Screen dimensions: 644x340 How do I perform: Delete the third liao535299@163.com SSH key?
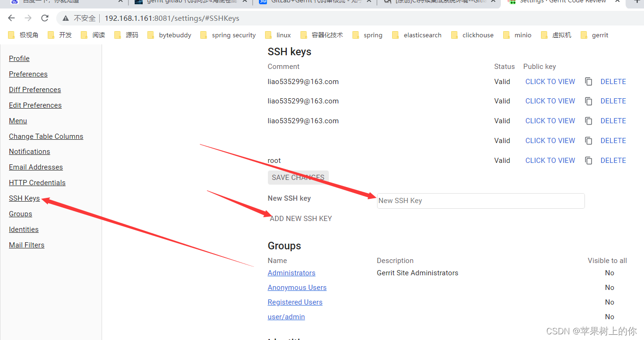(613, 121)
